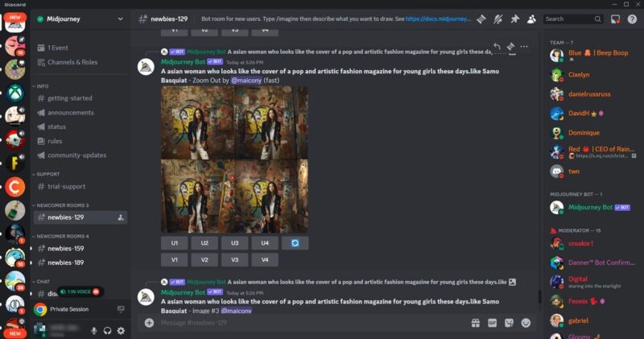644x339 pixels.
Task: Open the inbox icon next to search
Action: 615,19
